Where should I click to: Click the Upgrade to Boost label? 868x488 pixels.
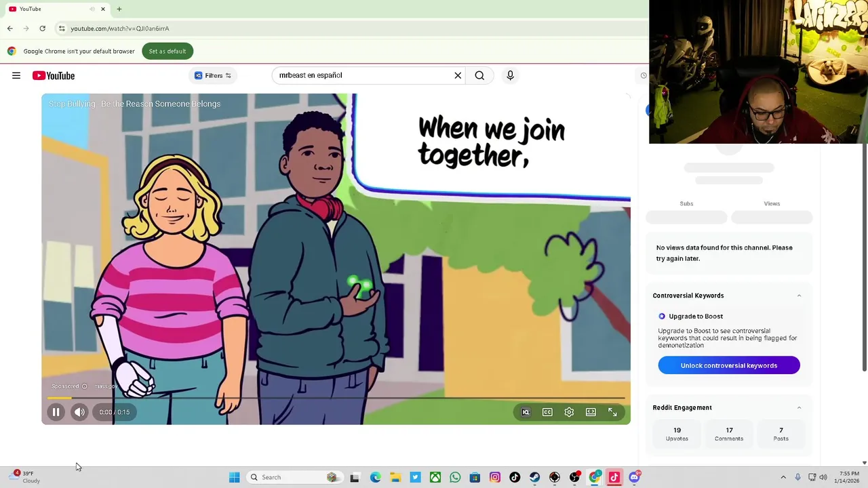pos(696,316)
